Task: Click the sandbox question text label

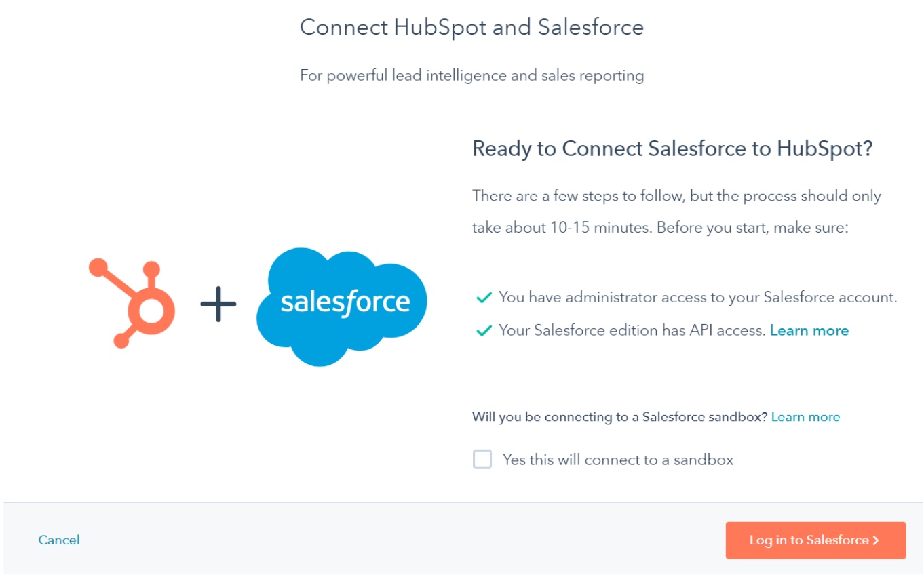Action: 616,416
